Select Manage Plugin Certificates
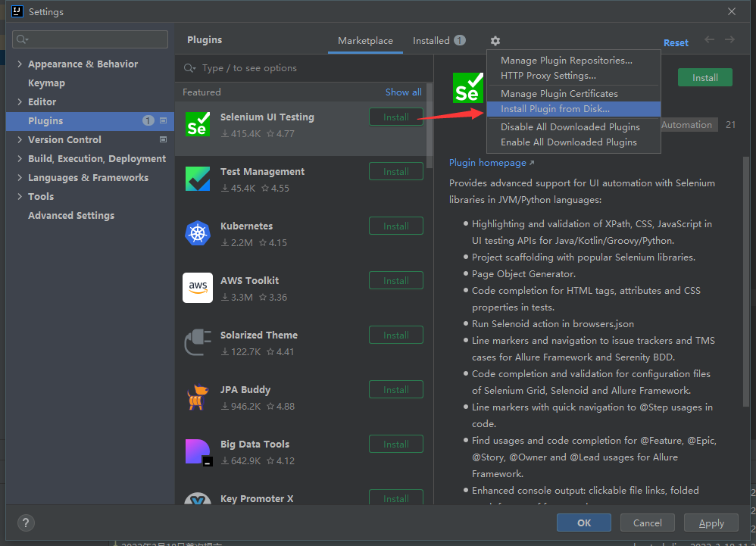756x546 pixels. [x=573, y=93]
